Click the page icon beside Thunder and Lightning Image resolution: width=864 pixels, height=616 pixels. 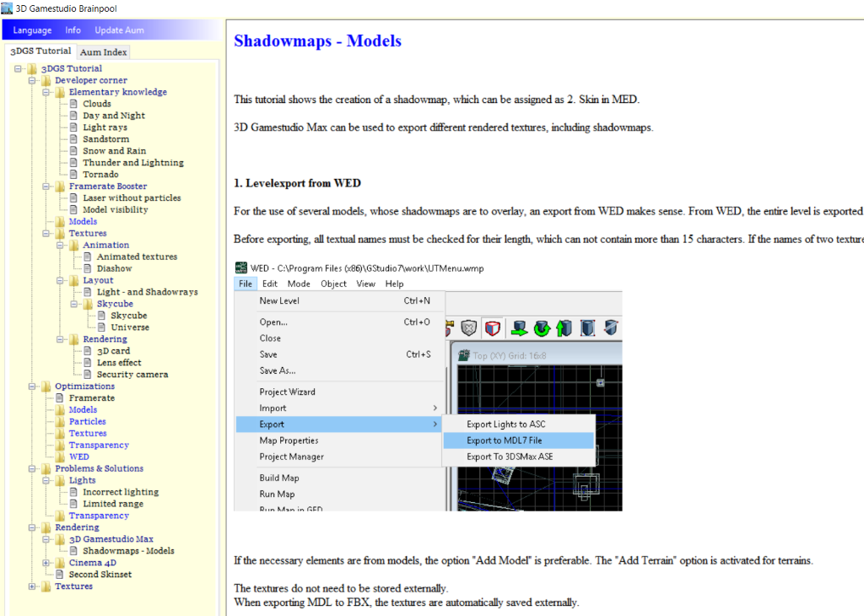[73, 163]
